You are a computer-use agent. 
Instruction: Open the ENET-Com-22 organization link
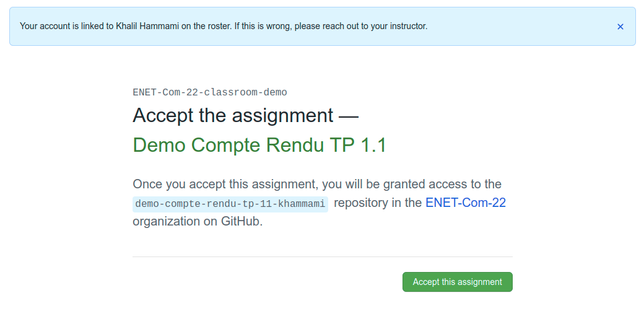[x=465, y=203]
